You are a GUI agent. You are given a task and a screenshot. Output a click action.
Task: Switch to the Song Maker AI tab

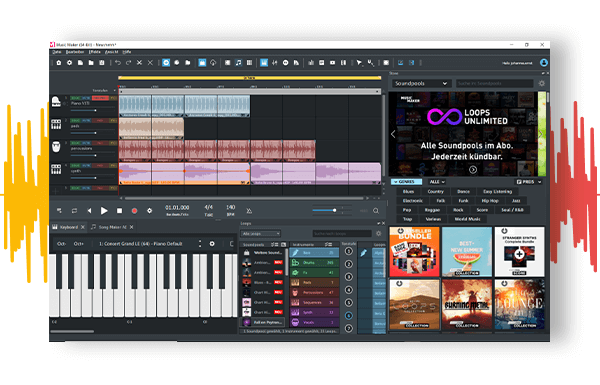coord(112,227)
